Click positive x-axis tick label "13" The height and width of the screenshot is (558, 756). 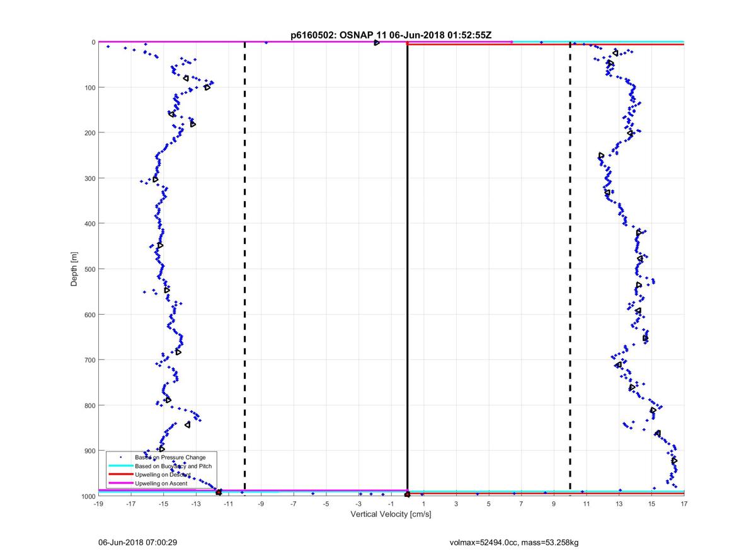pos(619,504)
